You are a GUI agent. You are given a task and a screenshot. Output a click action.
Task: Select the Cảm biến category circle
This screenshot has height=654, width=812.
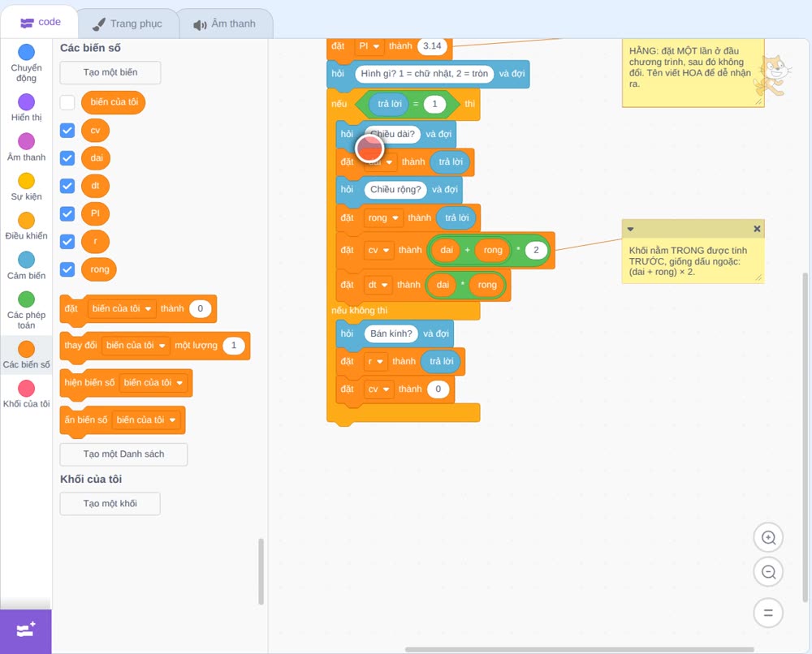click(x=27, y=260)
